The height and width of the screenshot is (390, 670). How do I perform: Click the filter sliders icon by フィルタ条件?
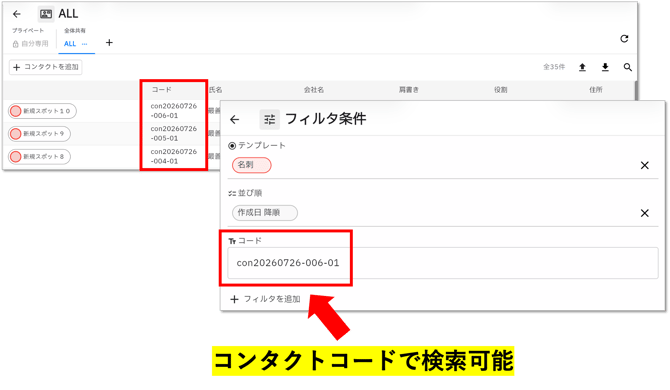(270, 120)
